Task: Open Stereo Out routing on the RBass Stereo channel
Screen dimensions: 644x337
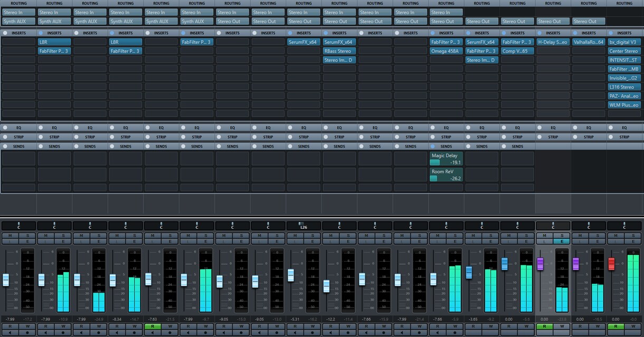Action: 339,22
